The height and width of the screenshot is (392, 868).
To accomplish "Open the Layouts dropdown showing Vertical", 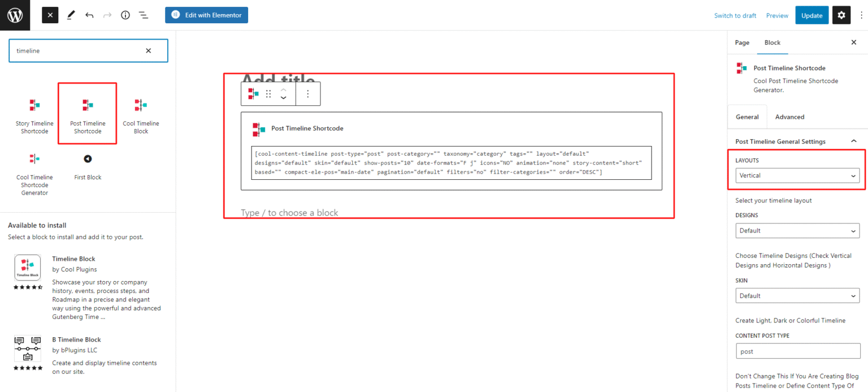I will pos(797,175).
